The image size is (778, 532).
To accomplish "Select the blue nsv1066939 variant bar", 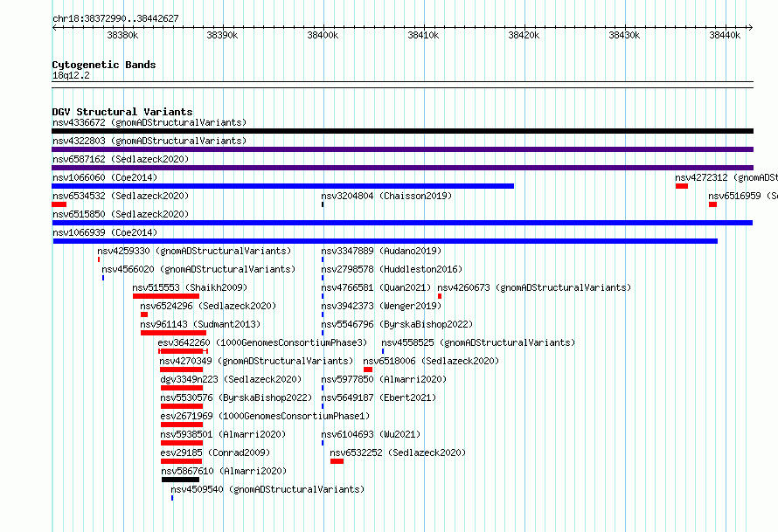I will [386, 241].
